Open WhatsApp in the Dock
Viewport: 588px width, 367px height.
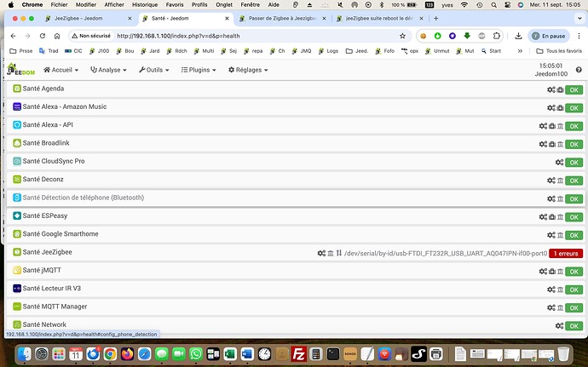pyautogui.click(x=196, y=354)
